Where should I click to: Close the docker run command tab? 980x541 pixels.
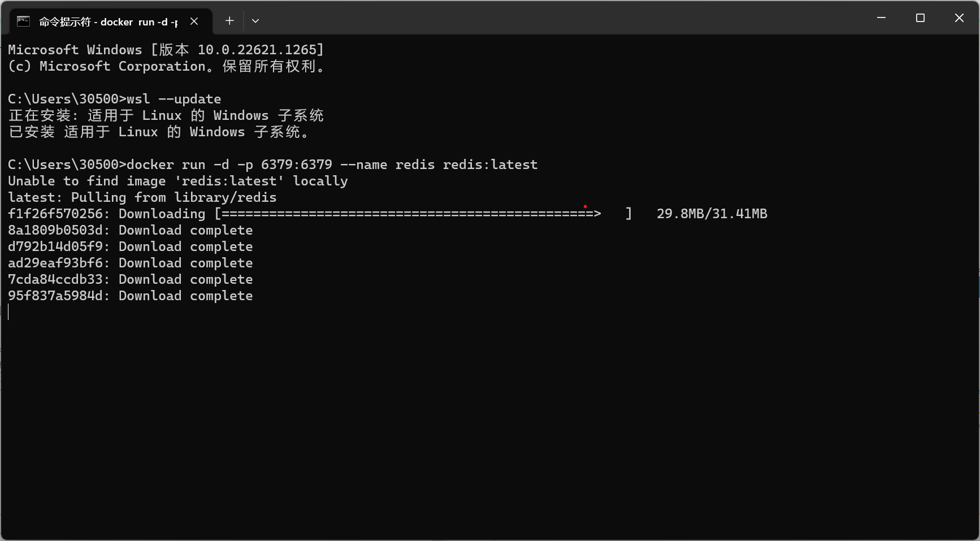click(x=194, y=21)
